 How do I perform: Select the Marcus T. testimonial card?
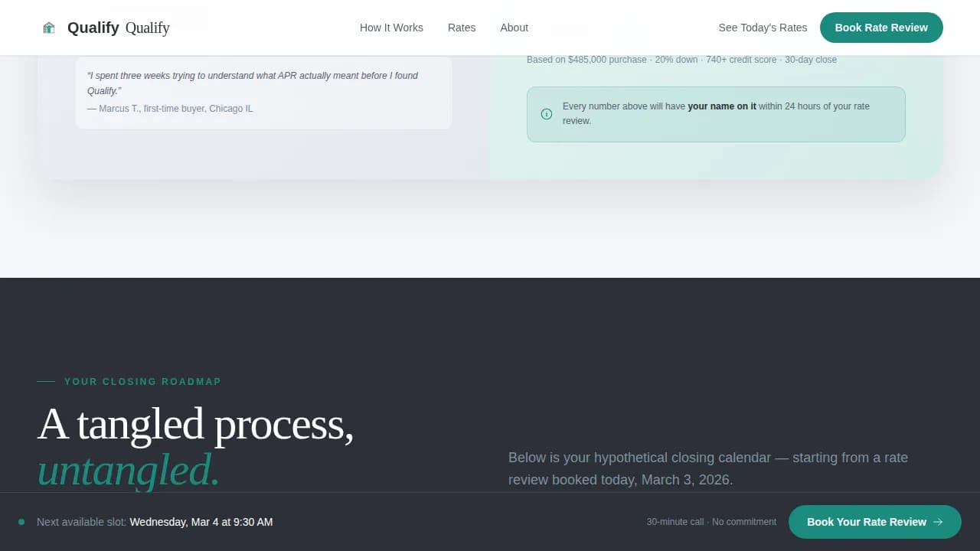point(263,92)
